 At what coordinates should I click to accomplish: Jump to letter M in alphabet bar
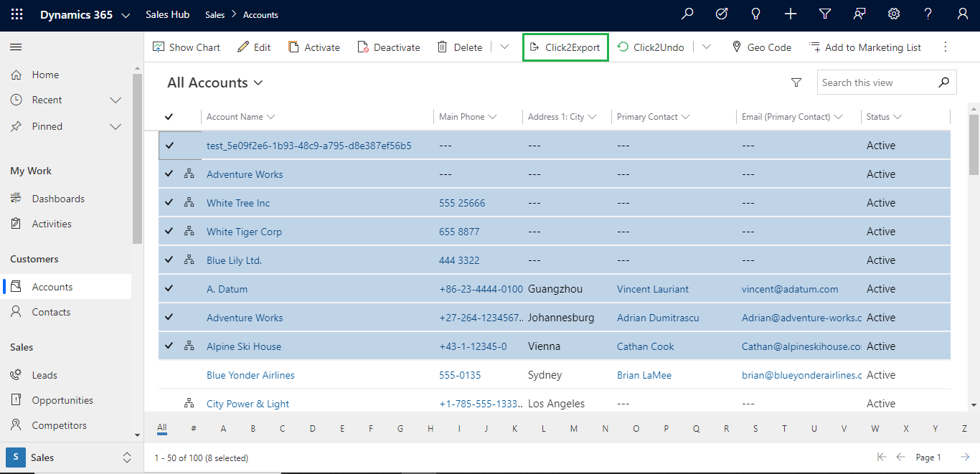click(574, 427)
